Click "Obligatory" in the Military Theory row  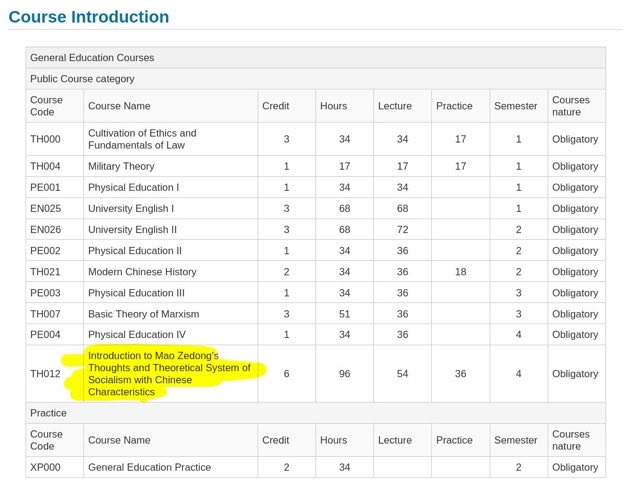575,166
